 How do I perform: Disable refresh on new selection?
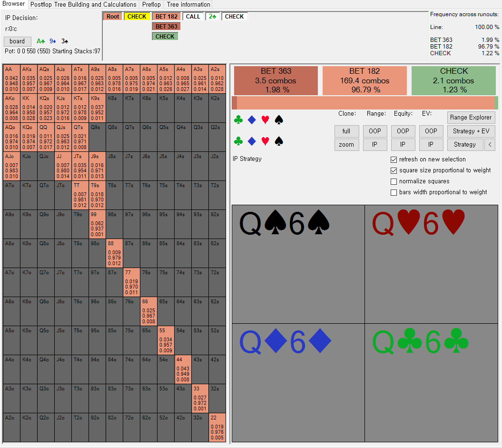[x=394, y=159]
